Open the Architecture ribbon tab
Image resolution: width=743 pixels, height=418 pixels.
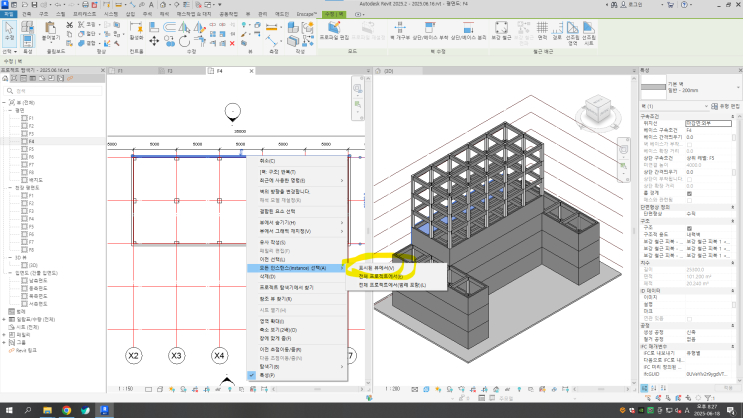point(27,14)
